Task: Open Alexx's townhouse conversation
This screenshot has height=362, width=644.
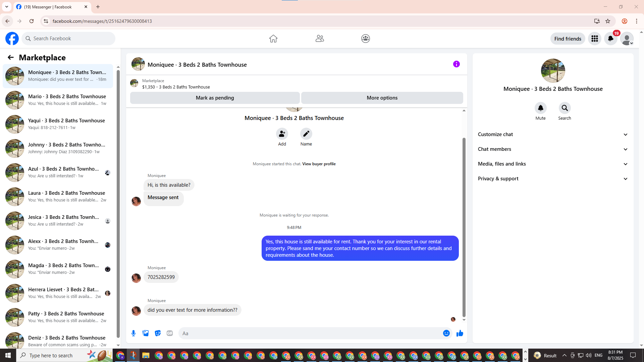Action: pos(58,245)
